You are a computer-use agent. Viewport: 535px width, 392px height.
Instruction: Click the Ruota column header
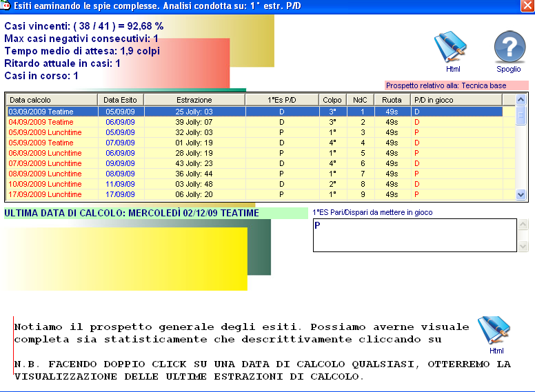coord(392,100)
